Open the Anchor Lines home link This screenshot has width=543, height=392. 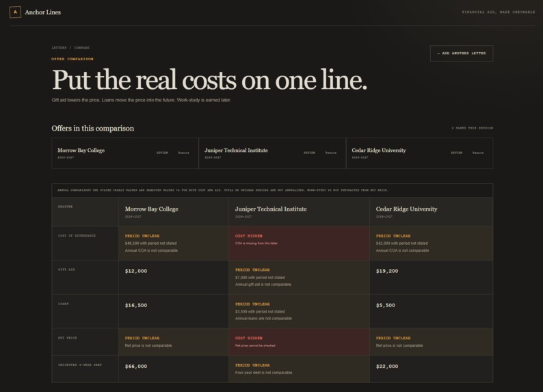tap(35, 12)
